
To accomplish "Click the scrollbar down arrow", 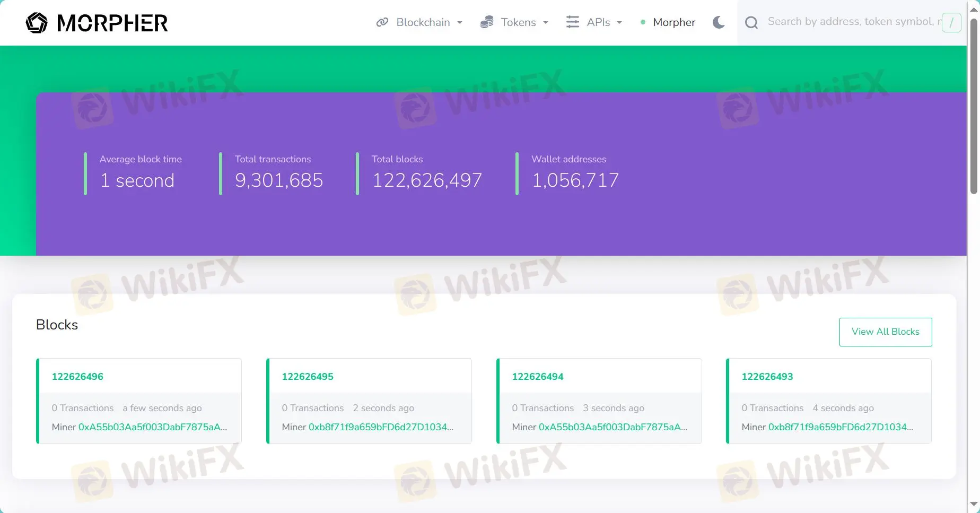I will pos(974,504).
